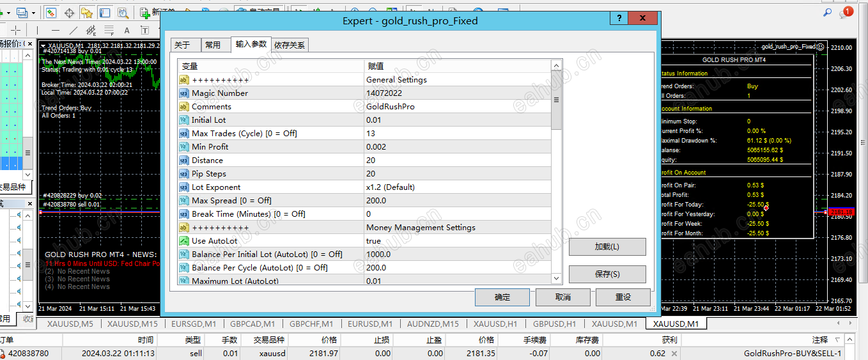Click the order 420838780 row icon

(3, 354)
